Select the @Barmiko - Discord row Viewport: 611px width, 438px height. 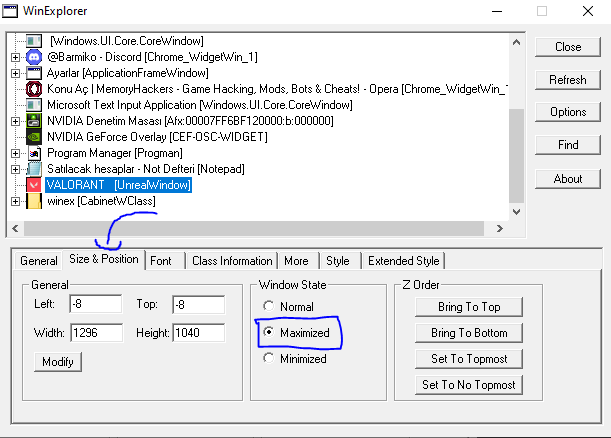(x=152, y=57)
